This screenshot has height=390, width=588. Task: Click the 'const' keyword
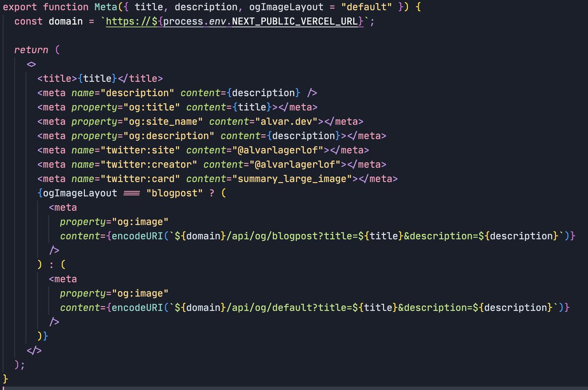28,22
